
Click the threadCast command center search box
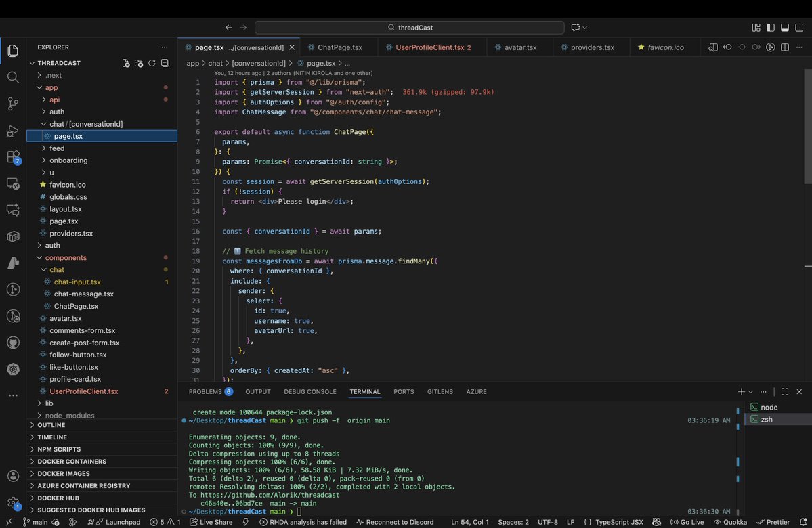point(409,28)
